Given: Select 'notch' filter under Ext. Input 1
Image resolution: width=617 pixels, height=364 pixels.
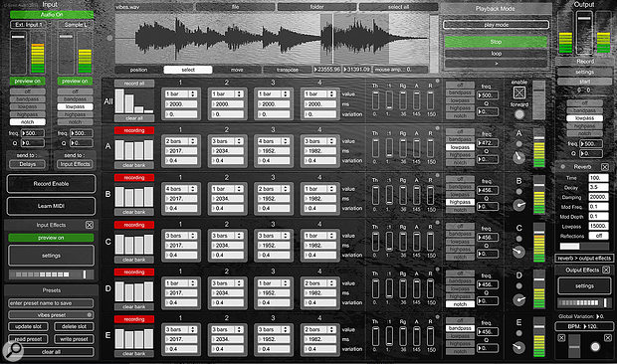Looking at the screenshot, I should [x=28, y=122].
